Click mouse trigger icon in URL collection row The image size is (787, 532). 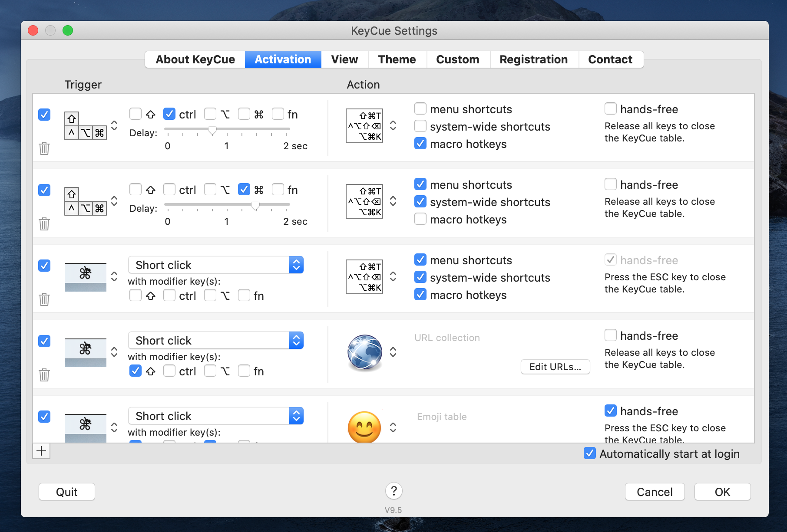[x=86, y=352]
